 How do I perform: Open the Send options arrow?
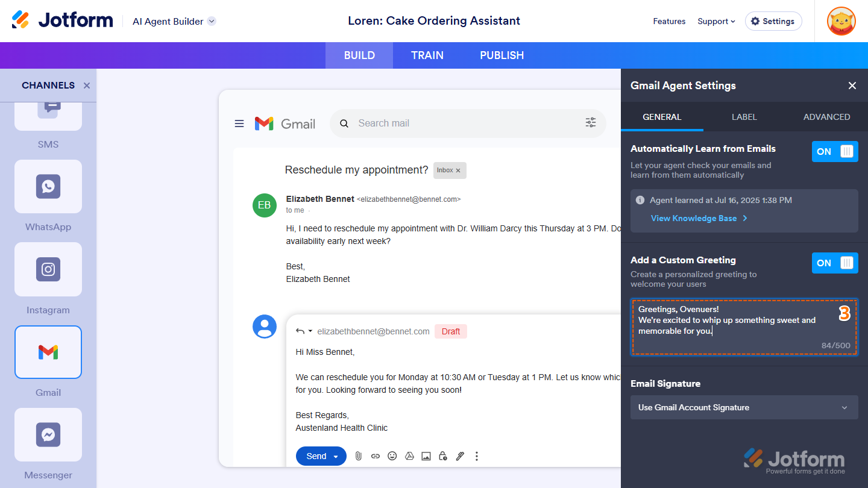coord(336,456)
